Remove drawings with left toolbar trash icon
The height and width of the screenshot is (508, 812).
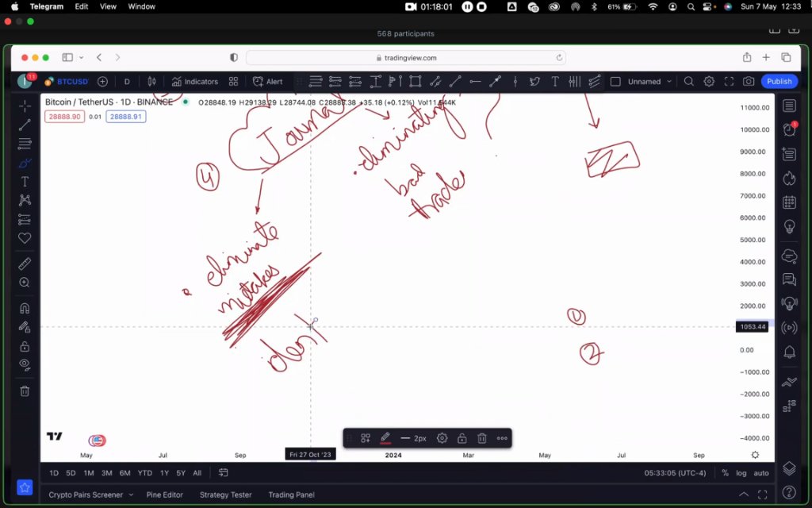25,391
